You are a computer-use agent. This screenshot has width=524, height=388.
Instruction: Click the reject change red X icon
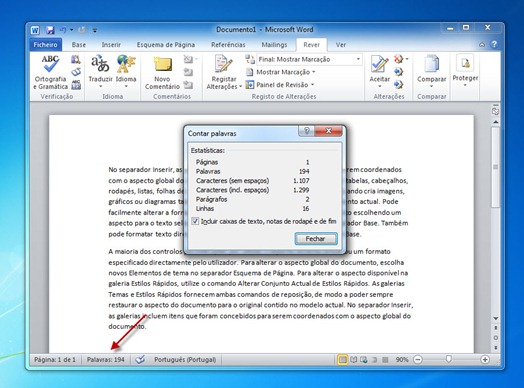[x=398, y=59]
